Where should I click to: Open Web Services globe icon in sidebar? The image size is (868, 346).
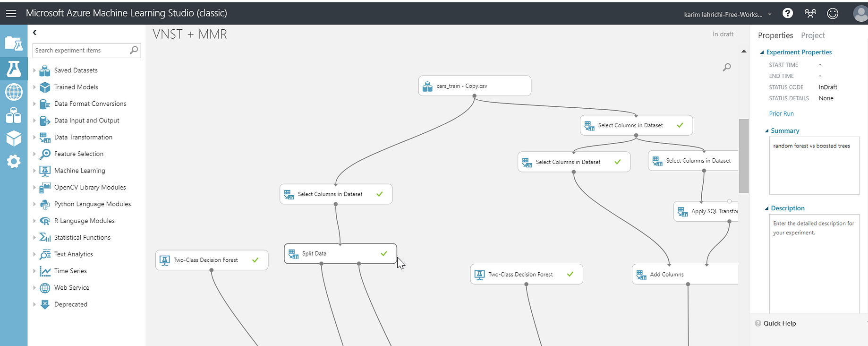(x=14, y=92)
